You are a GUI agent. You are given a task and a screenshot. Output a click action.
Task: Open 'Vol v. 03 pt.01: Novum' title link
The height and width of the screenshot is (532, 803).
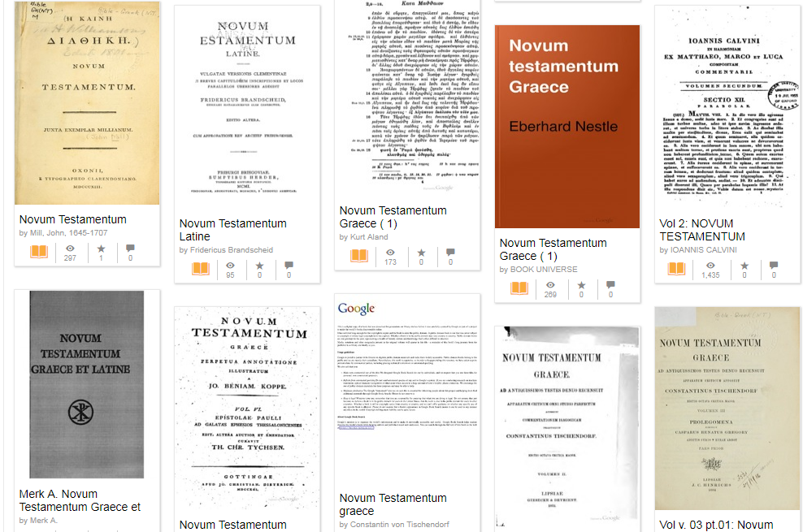pyautogui.click(x=715, y=525)
